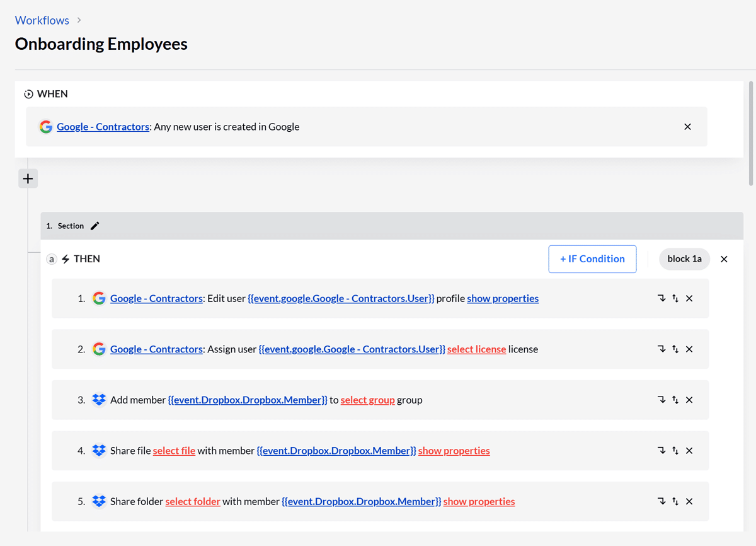The width and height of the screenshot is (756, 546).
Task: Click the reorder arrows icon on step 2
Action: [675, 349]
